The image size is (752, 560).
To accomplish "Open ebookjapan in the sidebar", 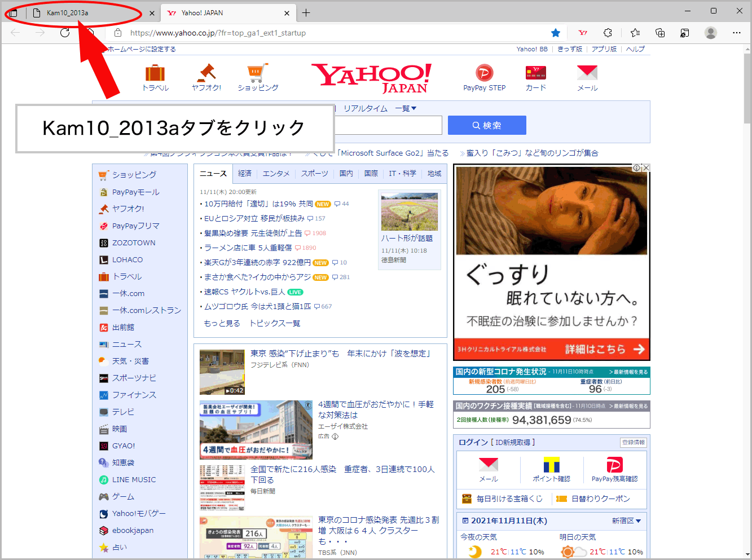I will tap(133, 531).
